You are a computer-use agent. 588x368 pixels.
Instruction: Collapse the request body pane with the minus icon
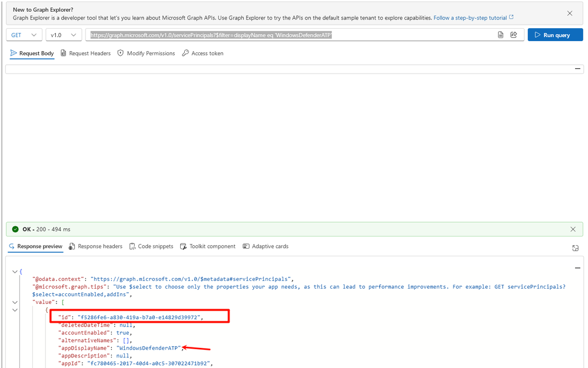[x=577, y=69]
